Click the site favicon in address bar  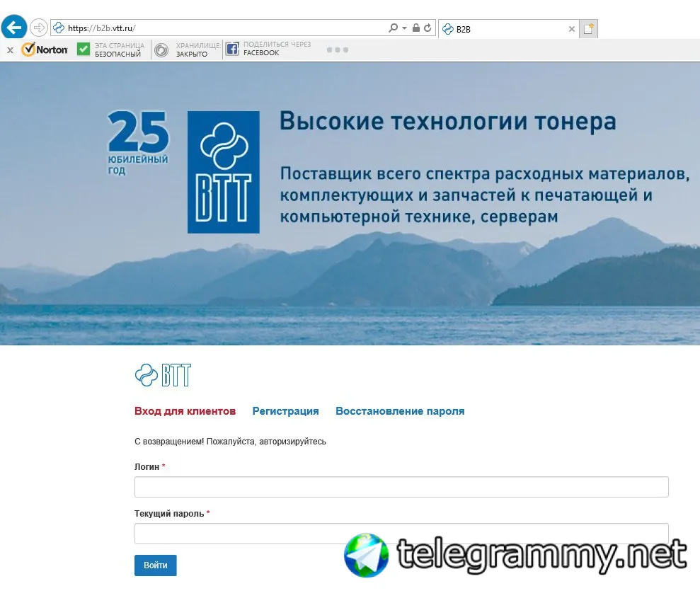click(x=59, y=28)
